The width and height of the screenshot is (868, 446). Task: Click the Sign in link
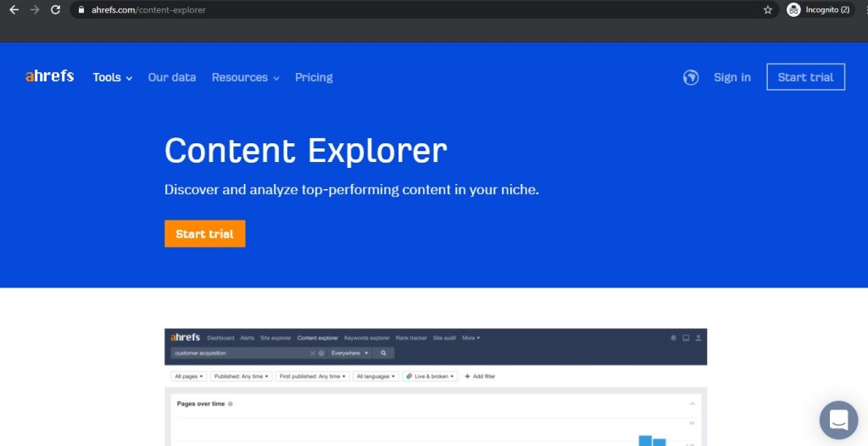point(732,77)
